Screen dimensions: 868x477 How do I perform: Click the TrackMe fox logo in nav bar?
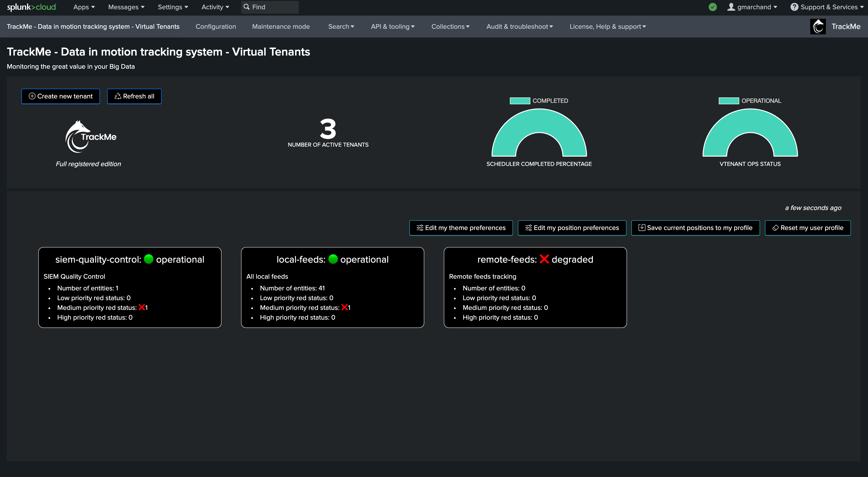[818, 27]
